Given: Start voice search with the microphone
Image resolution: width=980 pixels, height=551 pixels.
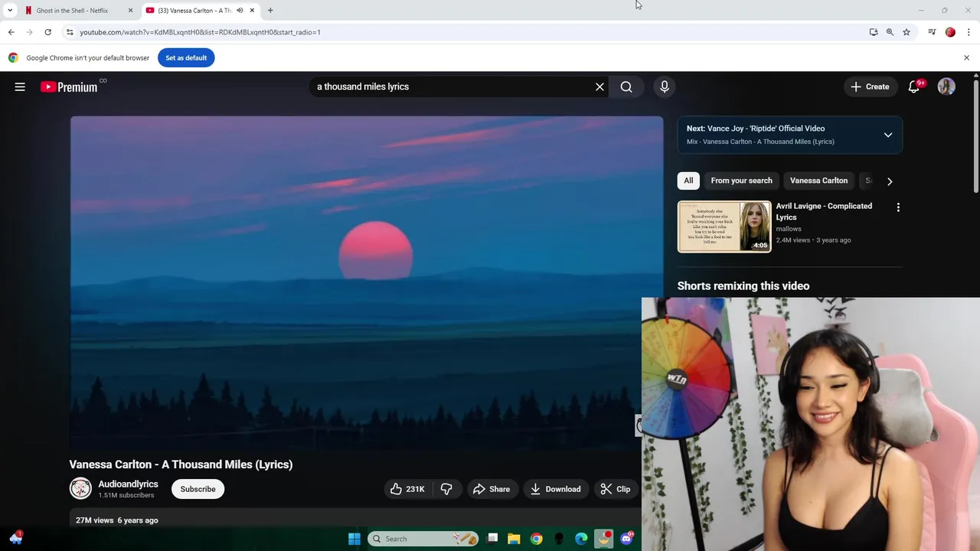Looking at the screenshot, I should [x=665, y=86].
